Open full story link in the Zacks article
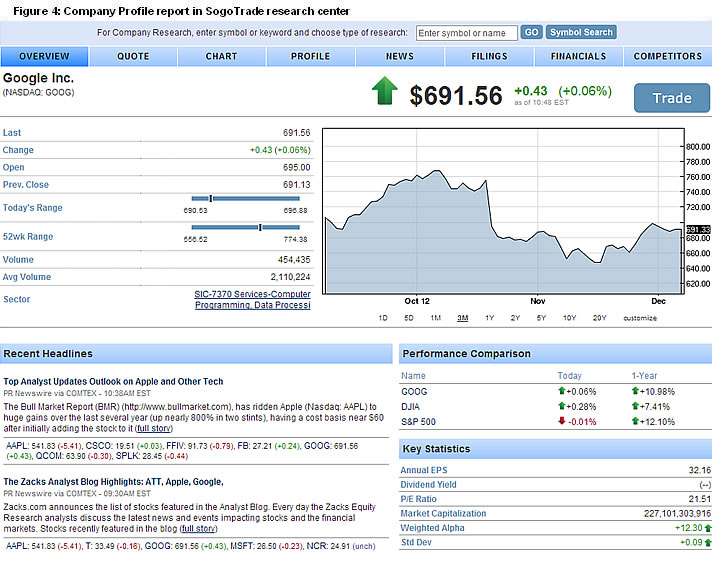 point(199,528)
